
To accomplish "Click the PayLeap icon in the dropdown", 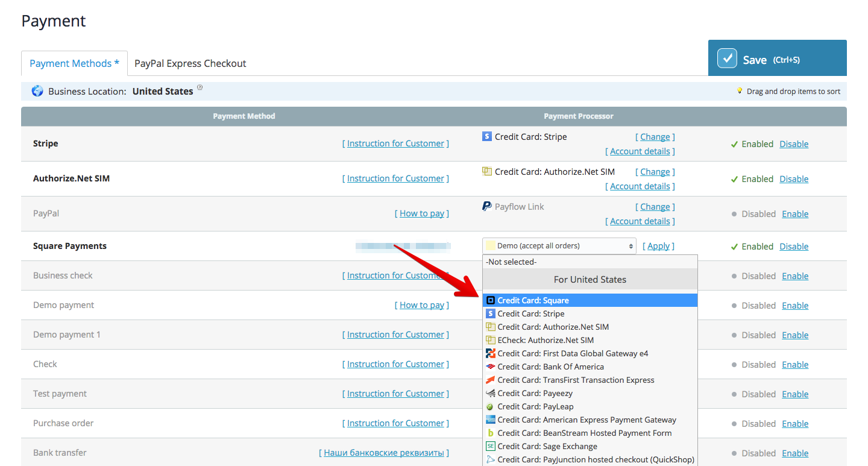I will coord(491,407).
